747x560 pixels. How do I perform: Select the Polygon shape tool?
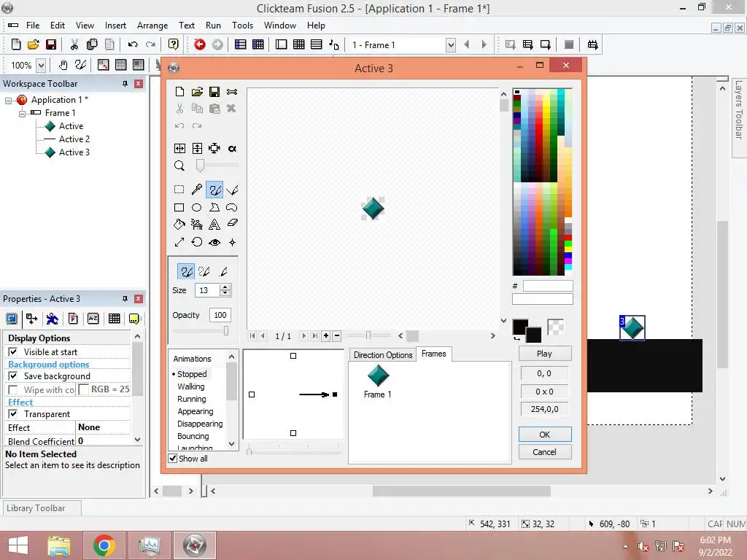click(214, 207)
